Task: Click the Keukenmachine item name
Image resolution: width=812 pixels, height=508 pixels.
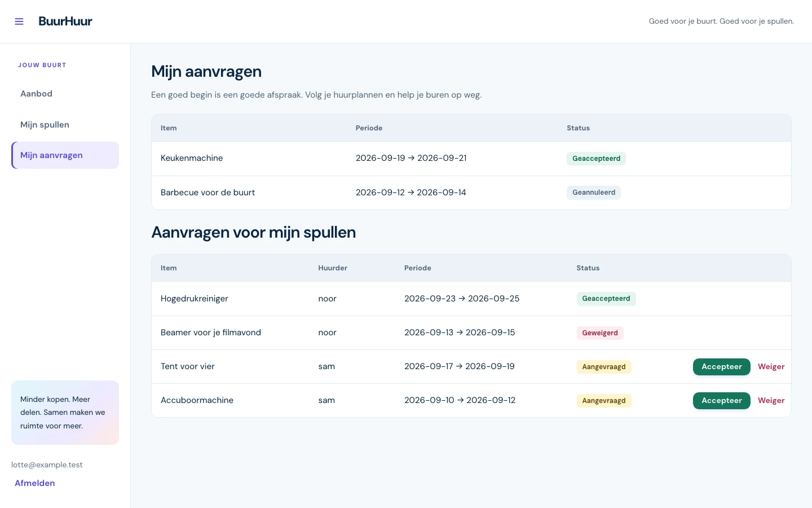Action: pyautogui.click(x=192, y=158)
